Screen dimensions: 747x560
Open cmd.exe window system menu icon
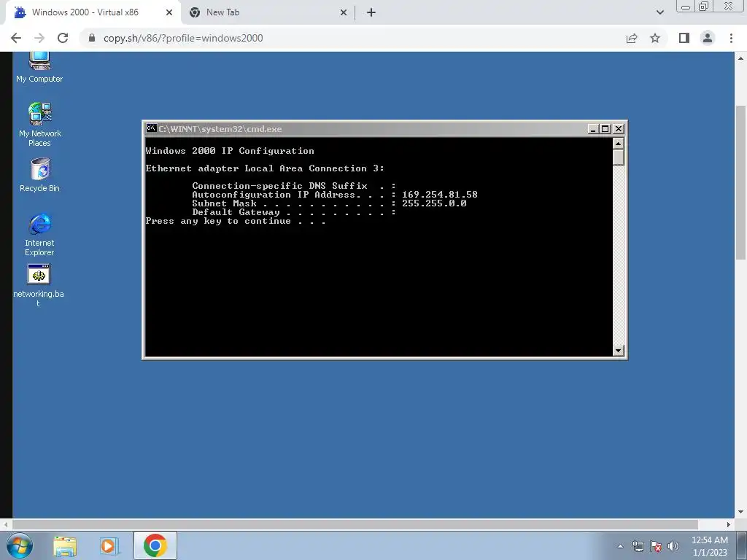[152, 128]
